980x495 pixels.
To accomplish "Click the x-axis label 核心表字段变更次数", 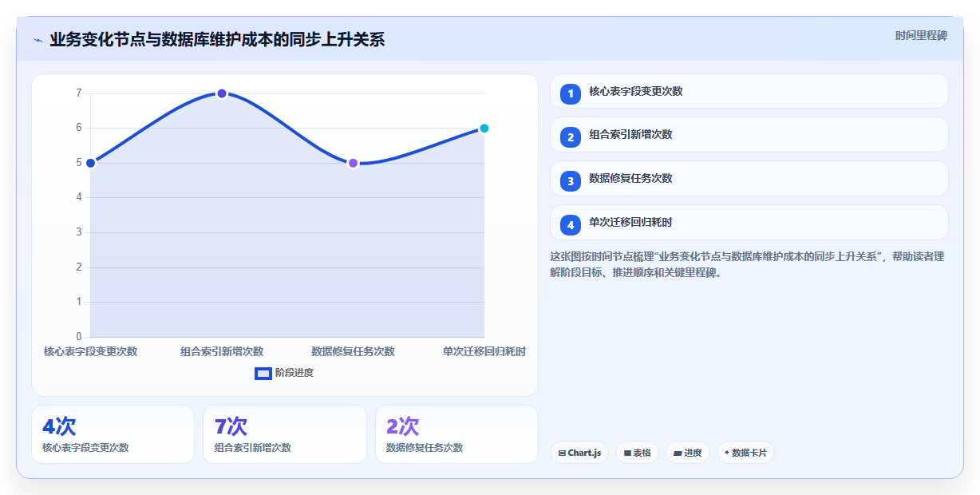I will (x=91, y=351).
